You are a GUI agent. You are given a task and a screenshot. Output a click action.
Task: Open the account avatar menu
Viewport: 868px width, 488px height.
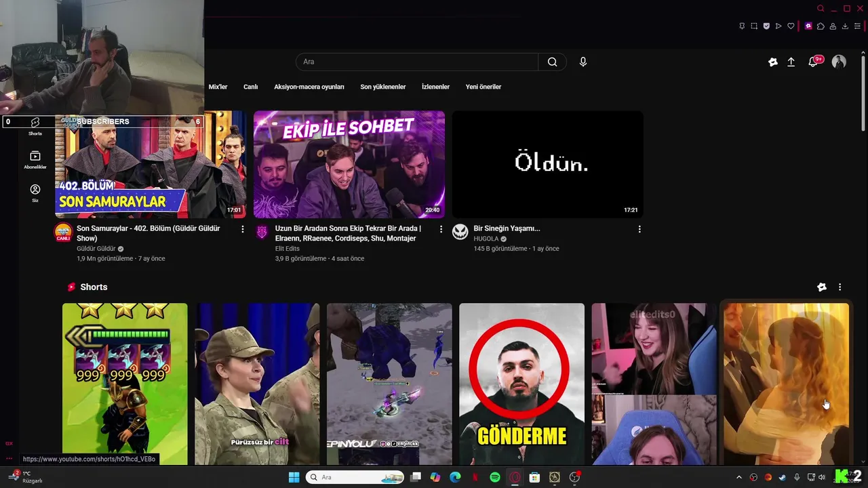(x=839, y=62)
